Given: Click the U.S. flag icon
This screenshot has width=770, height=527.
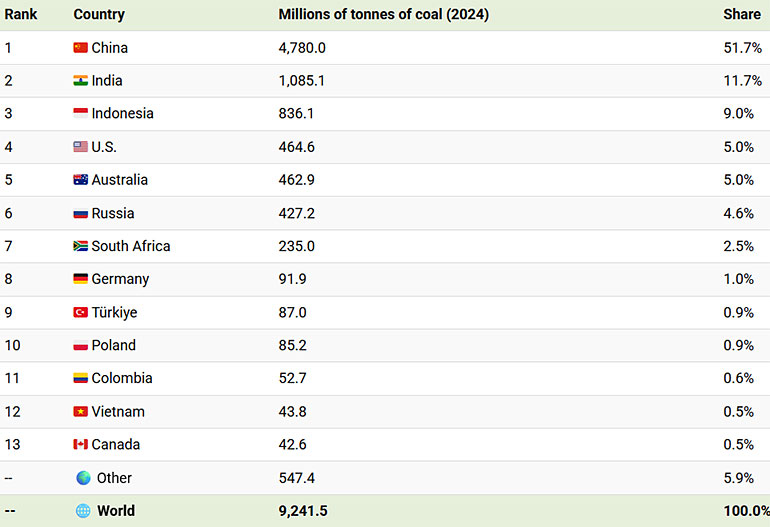Looking at the screenshot, I should (x=81, y=147).
